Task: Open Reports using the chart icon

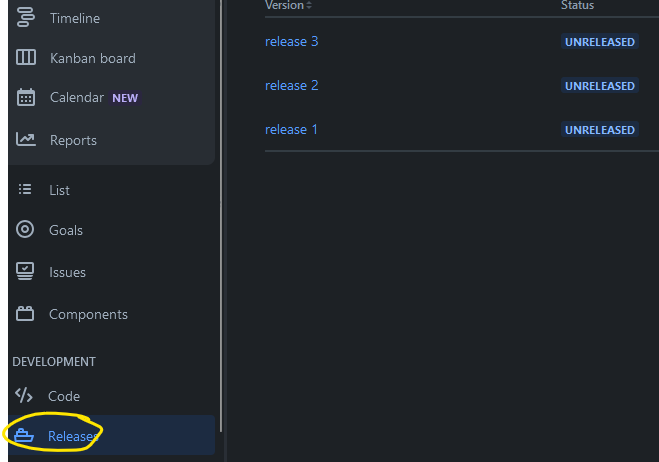Action: pyautogui.click(x=26, y=140)
